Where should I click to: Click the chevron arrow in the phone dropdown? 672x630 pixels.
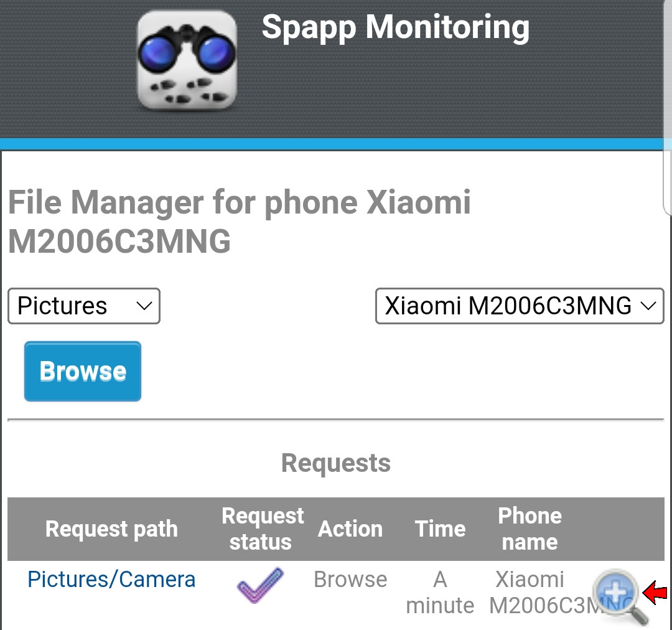pyautogui.click(x=648, y=306)
